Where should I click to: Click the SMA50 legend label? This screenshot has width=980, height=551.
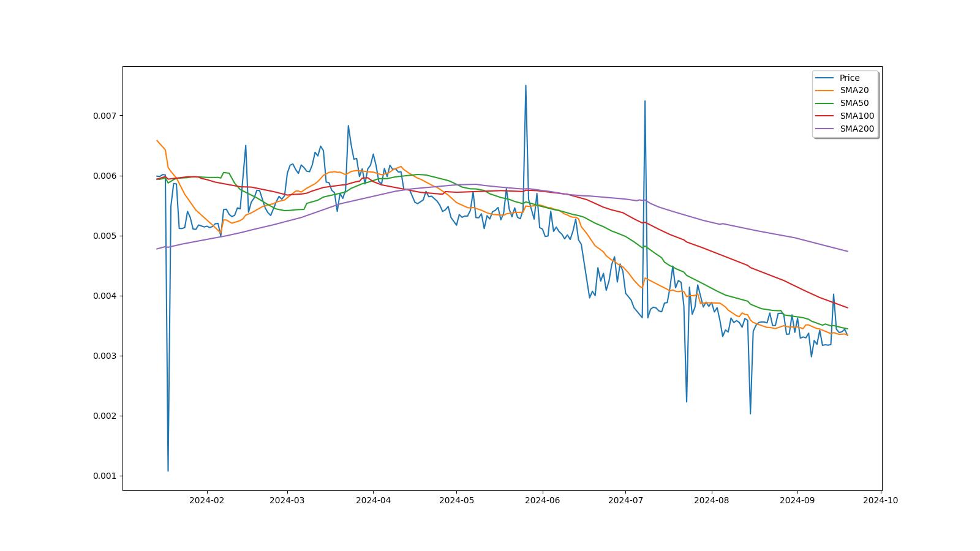pos(854,103)
